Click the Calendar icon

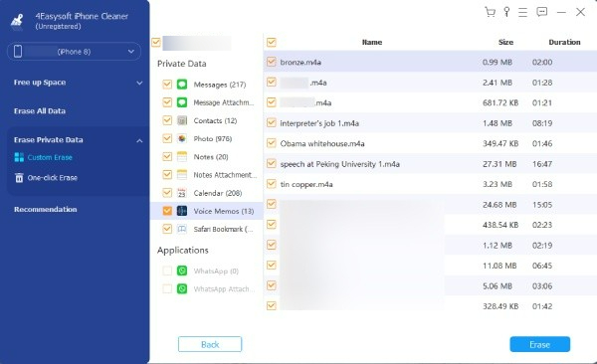pyautogui.click(x=182, y=193)
